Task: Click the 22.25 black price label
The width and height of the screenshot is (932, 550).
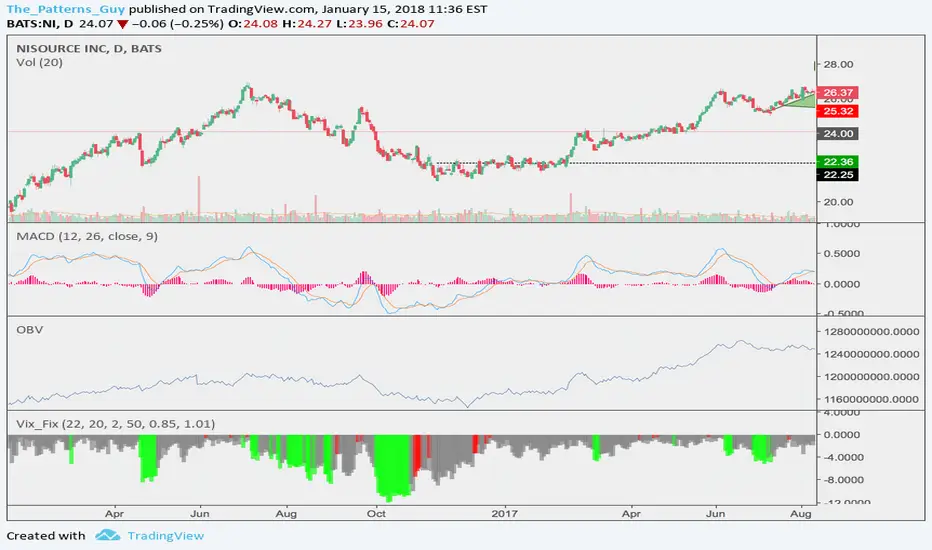Action: tap(838, 175)
